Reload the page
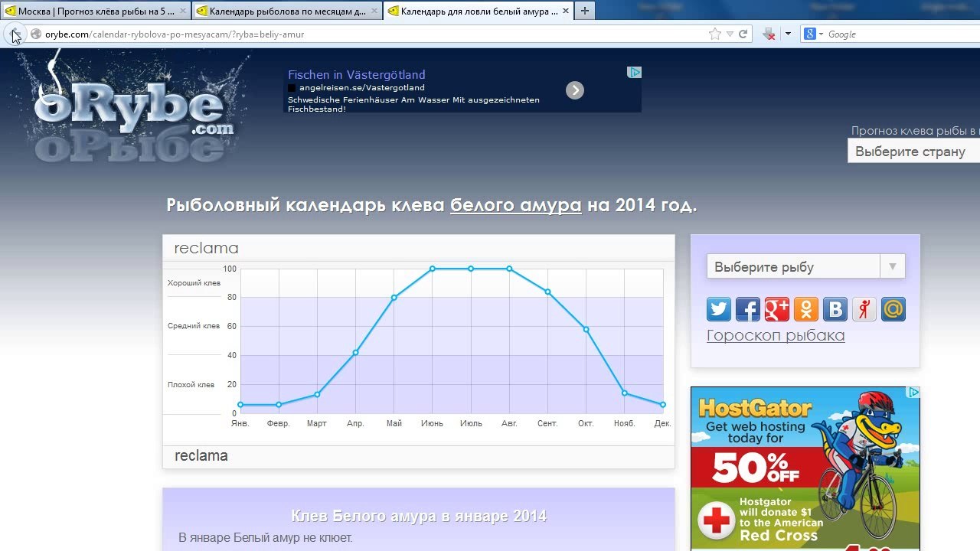Image resolution: width=980 pixels, height=551 pixels. (743, 34)
